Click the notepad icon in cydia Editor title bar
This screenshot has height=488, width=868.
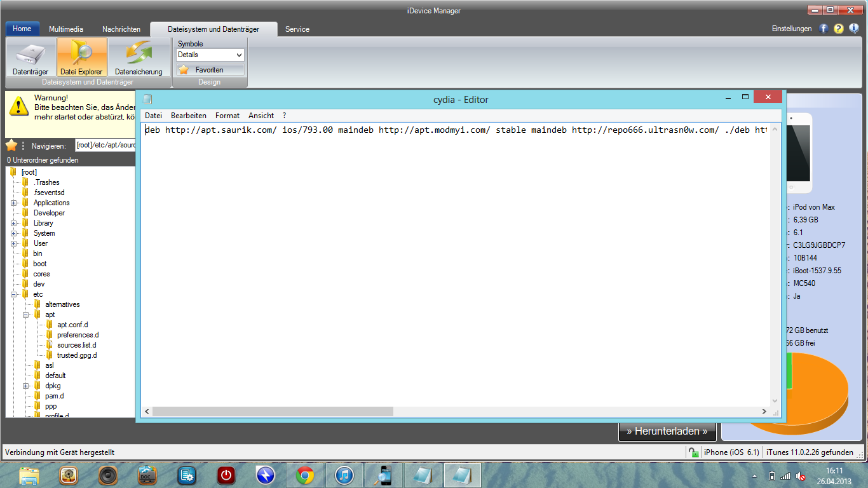coord(147,99)
